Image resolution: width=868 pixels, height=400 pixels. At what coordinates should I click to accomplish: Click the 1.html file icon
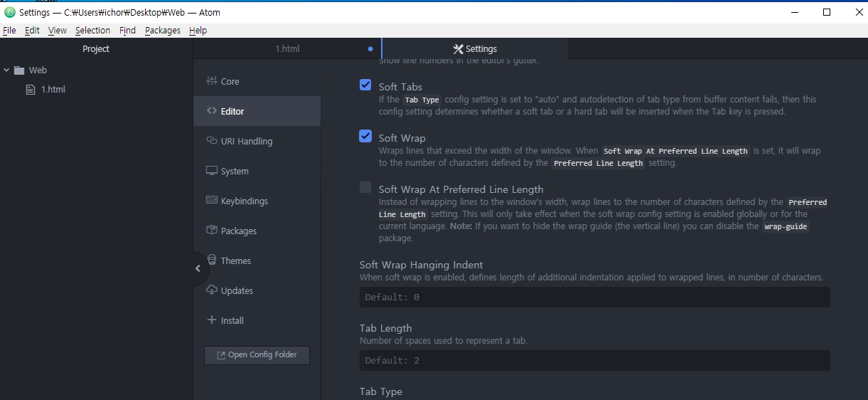coord(31,90)
